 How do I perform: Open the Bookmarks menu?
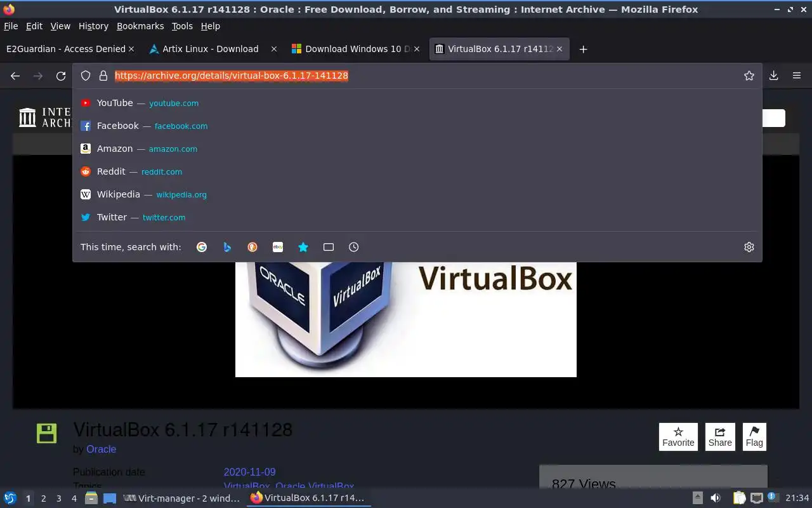pyautogui.click(x=140, y=26)
